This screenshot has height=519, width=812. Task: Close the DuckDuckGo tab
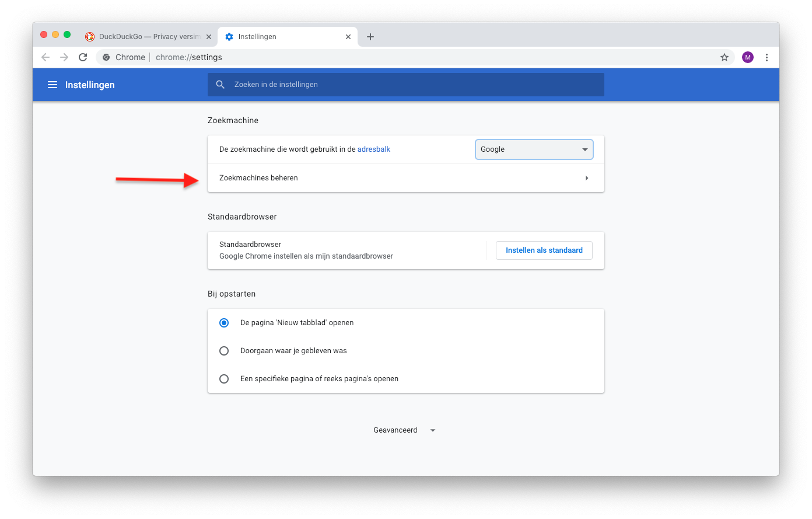coord(209,37)
